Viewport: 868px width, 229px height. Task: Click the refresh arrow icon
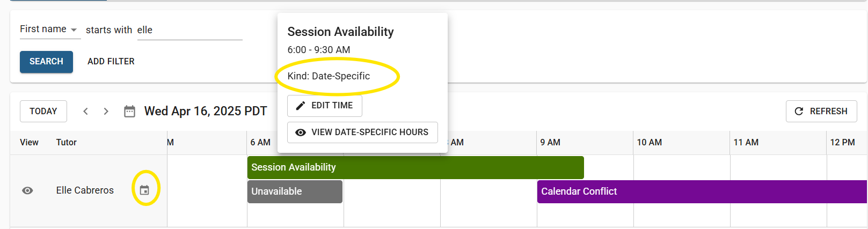[799, 111]
